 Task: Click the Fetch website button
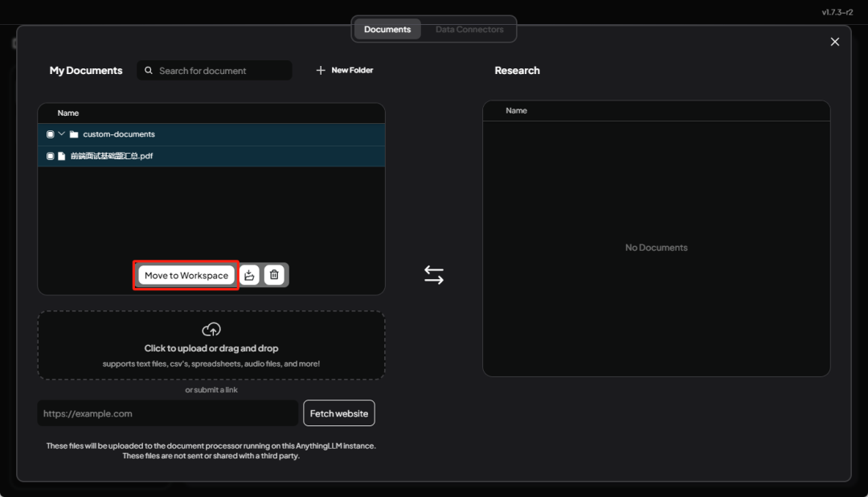click(339, 413)
